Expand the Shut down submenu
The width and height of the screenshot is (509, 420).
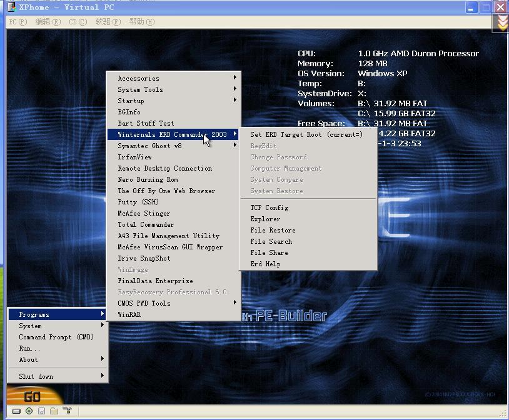coord(57,376)
